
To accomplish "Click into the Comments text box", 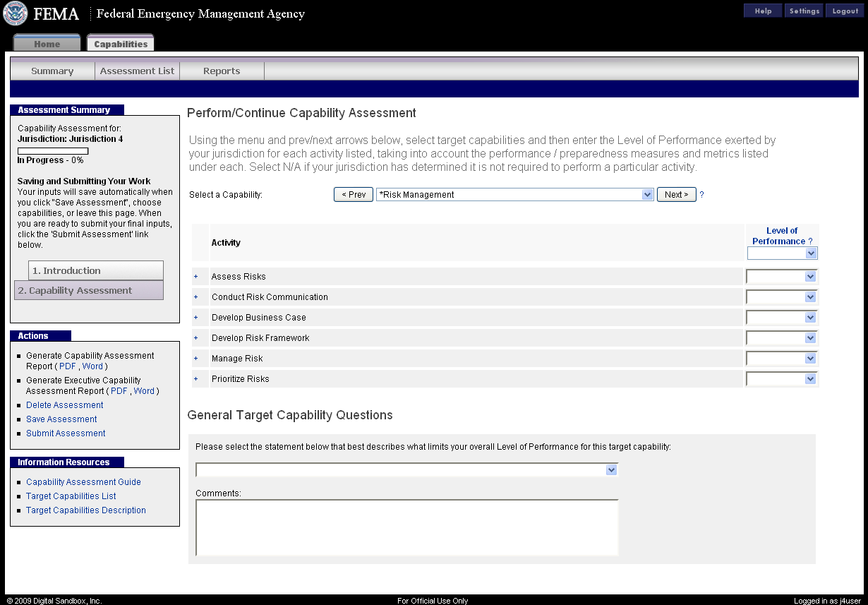I will point(406,527).
